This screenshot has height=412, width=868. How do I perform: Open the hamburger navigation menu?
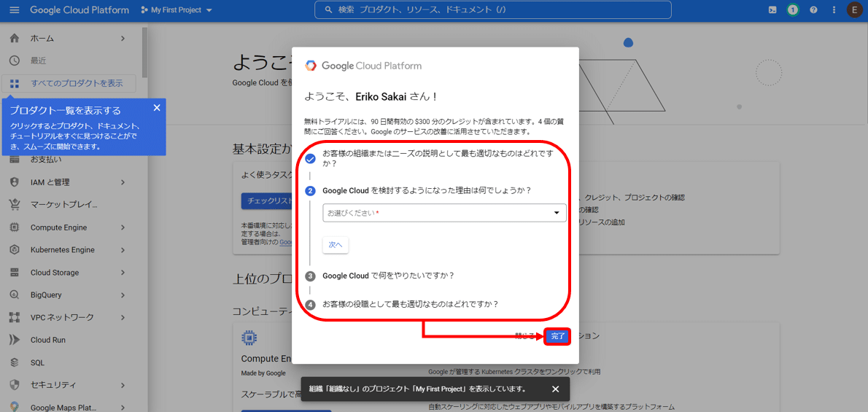point(15,10)
